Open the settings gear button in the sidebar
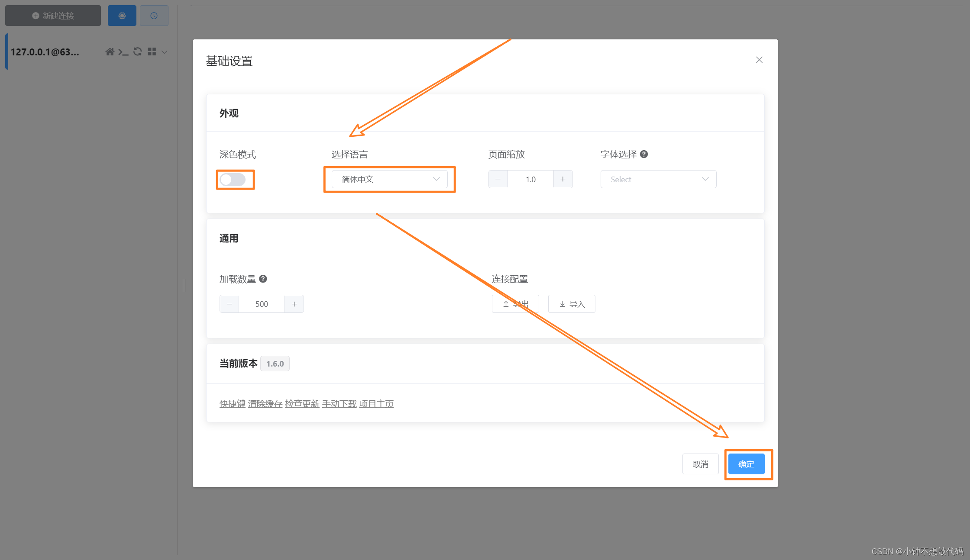Image resolution: width=970 pixels, height=560 pixels. point(122,16)
